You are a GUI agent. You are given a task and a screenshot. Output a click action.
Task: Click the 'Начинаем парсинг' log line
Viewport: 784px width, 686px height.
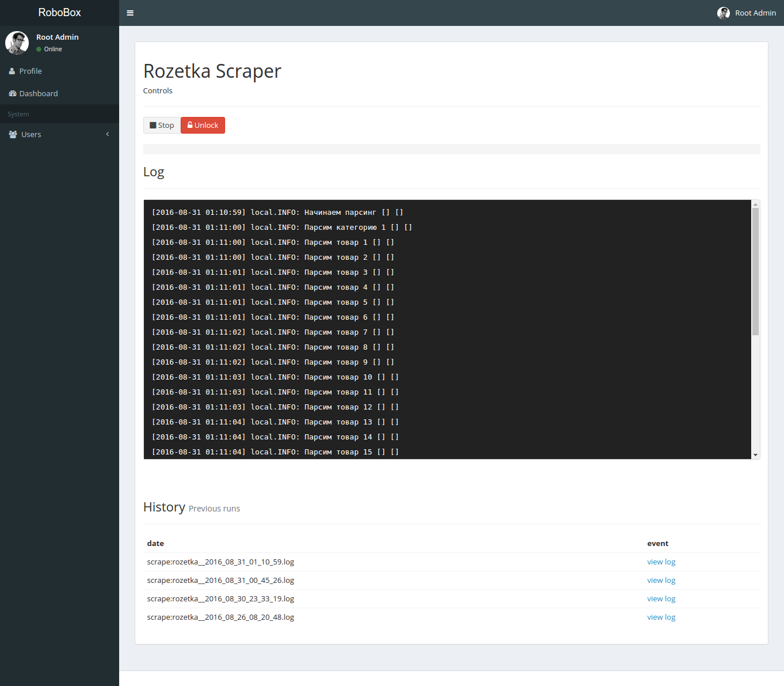click(x=277, y=213)
